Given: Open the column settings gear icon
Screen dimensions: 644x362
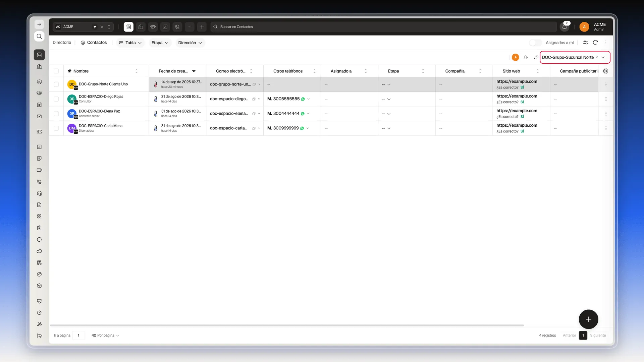Looking at the screenshot, I should (x=606, y=71).
